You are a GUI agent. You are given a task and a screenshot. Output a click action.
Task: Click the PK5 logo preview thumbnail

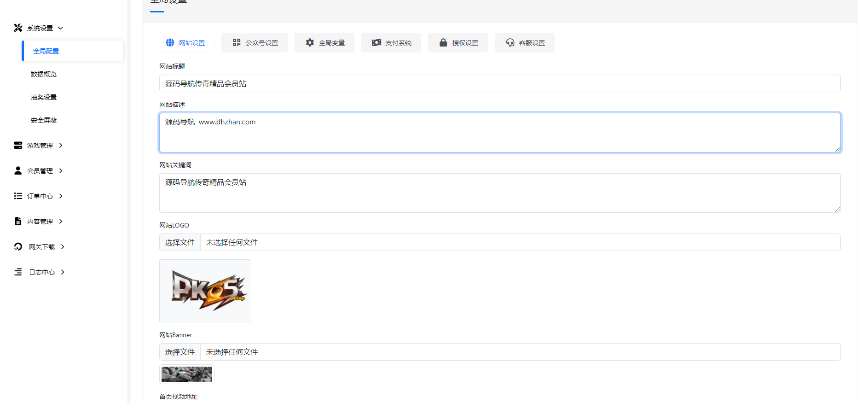click(x=205, y=291)
